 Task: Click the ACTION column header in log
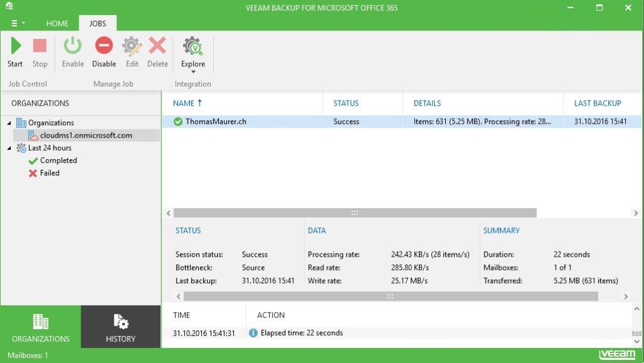pyautogui.click(x=270, y=315)
